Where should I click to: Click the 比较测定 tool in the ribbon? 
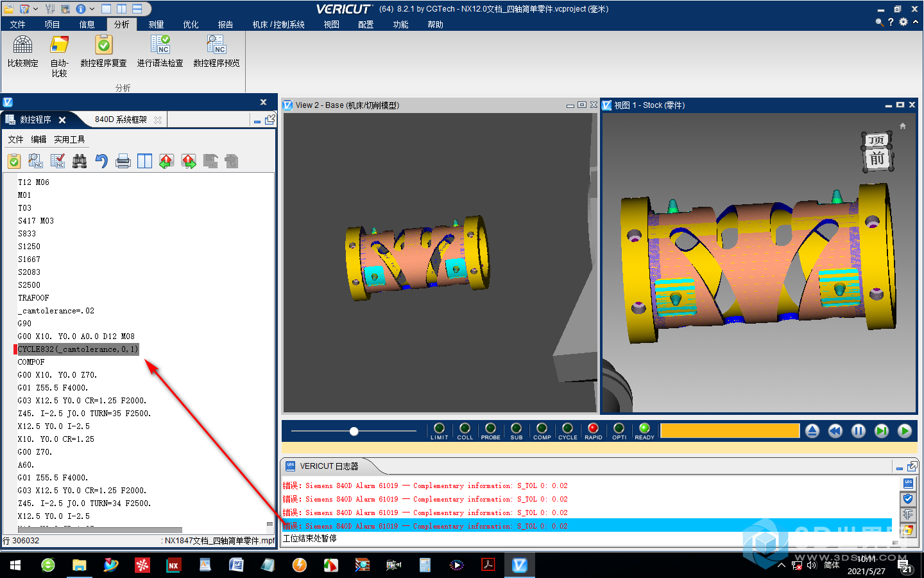pyautogui.click(x=23, y=51)
